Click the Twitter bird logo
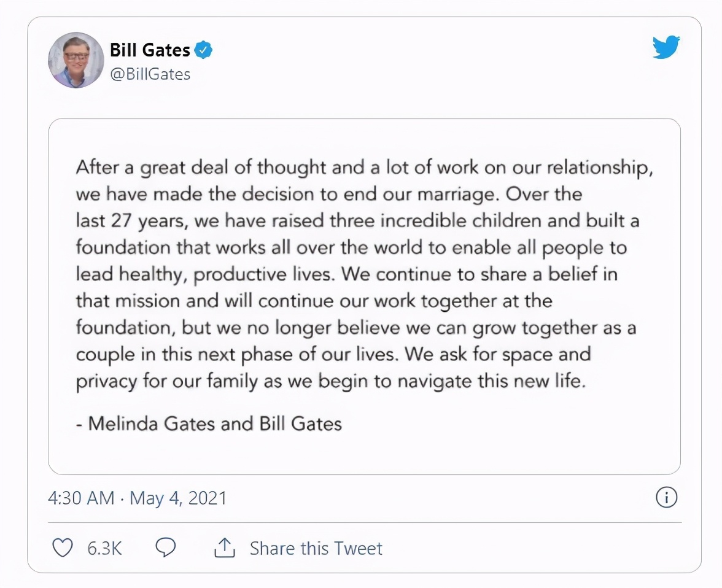Screen dimensions: 722x588 [667, 45]
